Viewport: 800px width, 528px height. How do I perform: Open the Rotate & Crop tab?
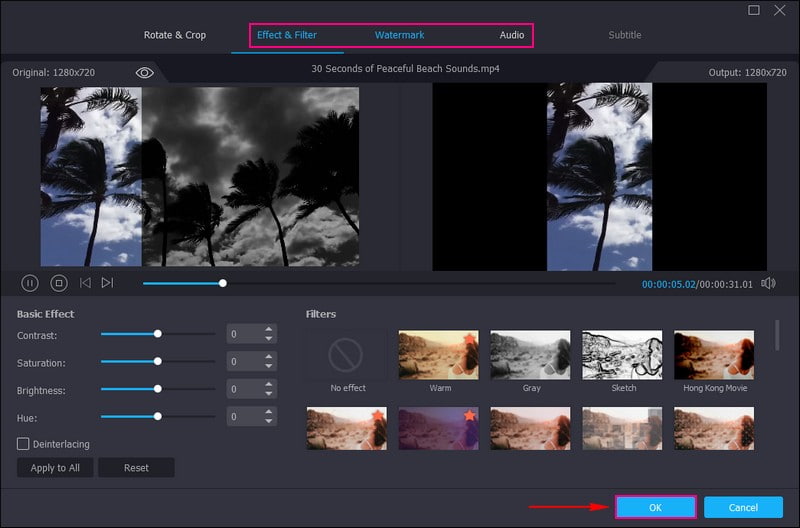point(175,35)
